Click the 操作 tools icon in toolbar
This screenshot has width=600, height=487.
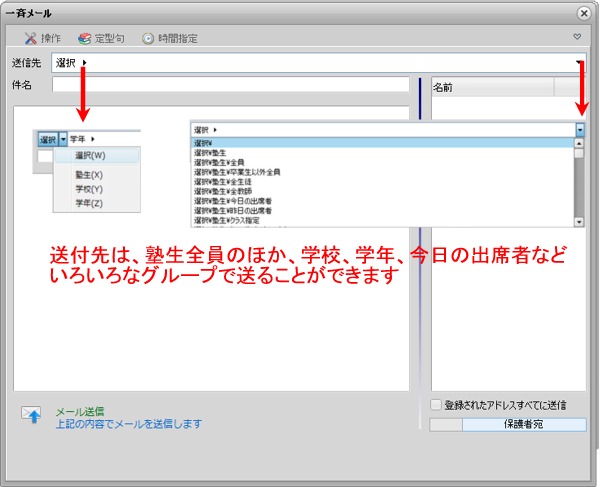click(x=43, y=38)
